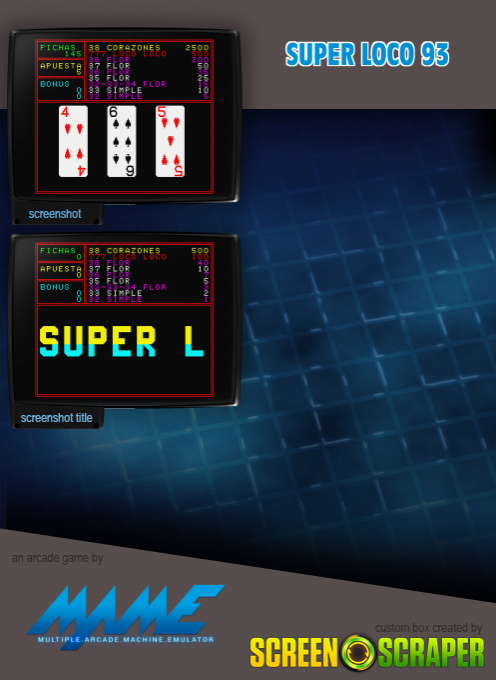Viewport: 496px width, 680px height.
Task: Click '35 FLOR 25' paytable row
Action: (x=149, y=78)
